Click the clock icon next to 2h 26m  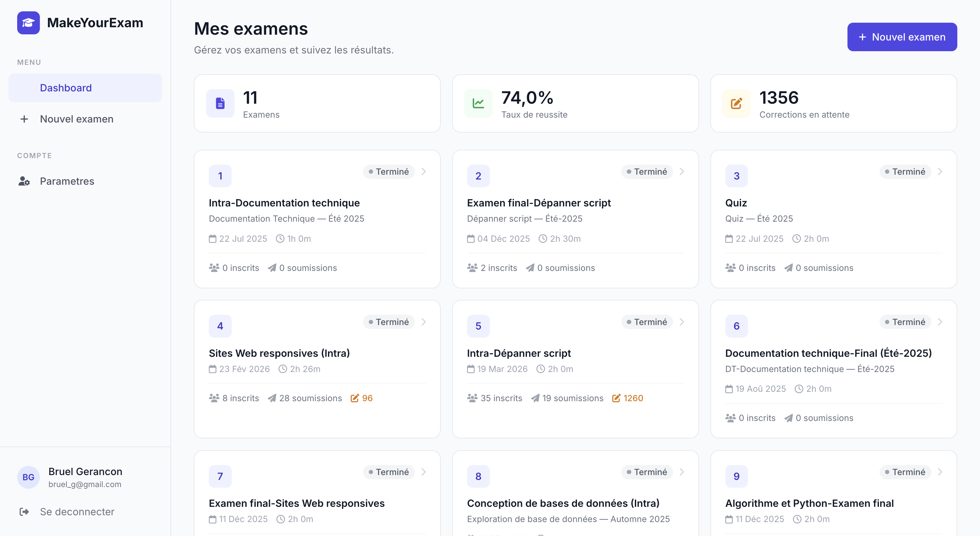click(x=283, y=369)
